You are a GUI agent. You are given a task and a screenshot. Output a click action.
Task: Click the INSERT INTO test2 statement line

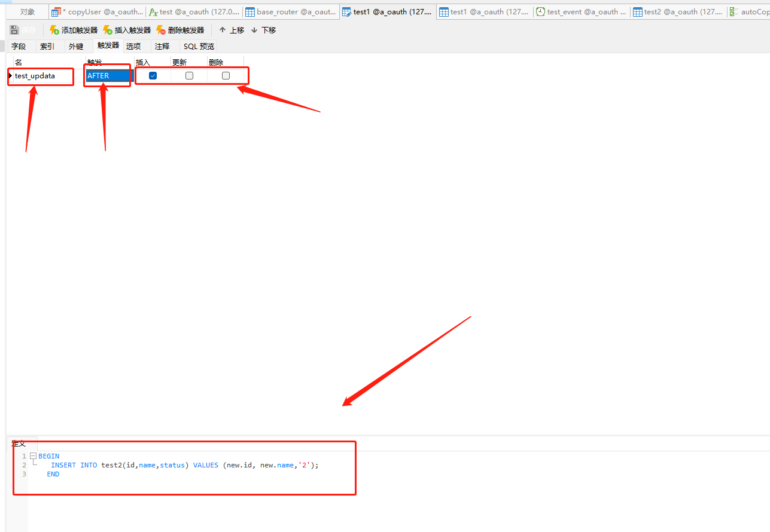tap(185, 465)
